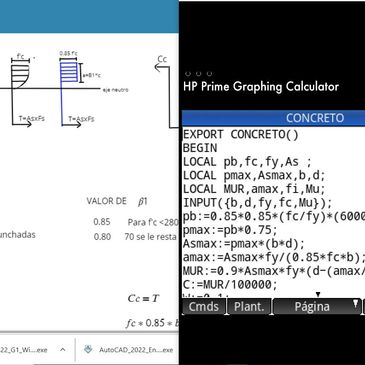
Task: Click the three dots above HP Prime title
Action: (x=199, y=74)
